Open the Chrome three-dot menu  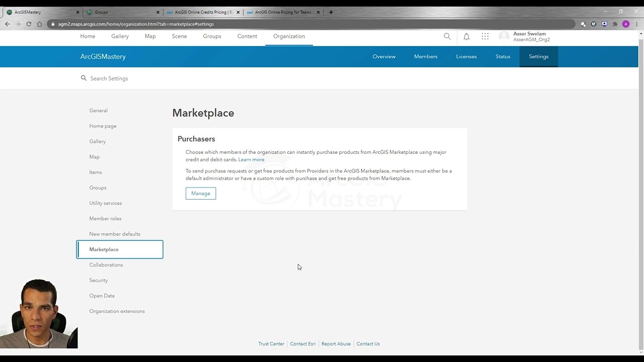[x=636, y=24]
